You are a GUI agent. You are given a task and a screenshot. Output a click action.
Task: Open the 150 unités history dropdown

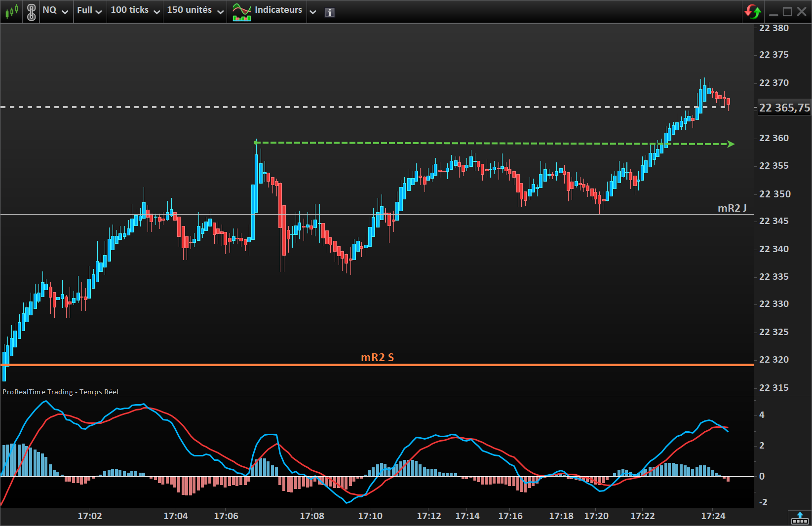point(195,10)
